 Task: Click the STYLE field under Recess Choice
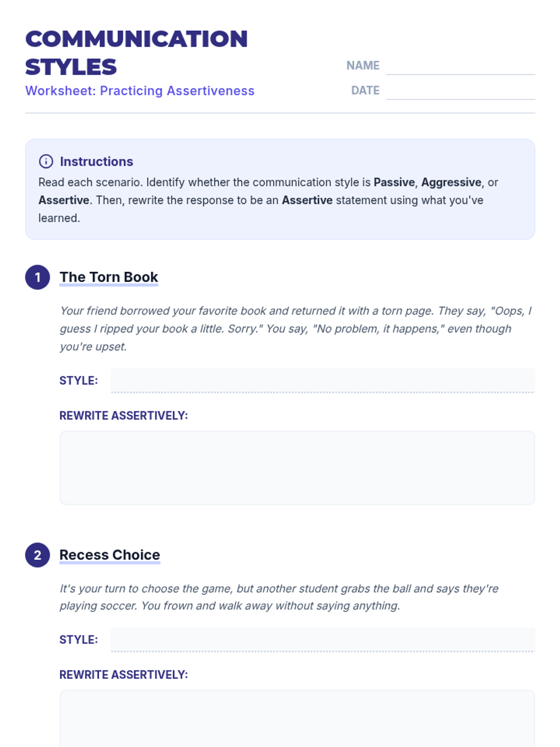click(x=322, y=640)
